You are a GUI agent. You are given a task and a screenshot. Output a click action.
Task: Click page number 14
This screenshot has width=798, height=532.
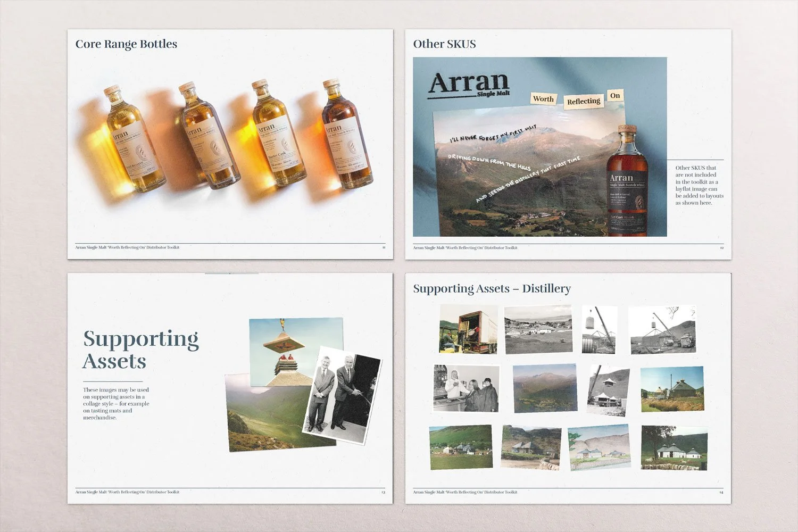pos(721,493)
